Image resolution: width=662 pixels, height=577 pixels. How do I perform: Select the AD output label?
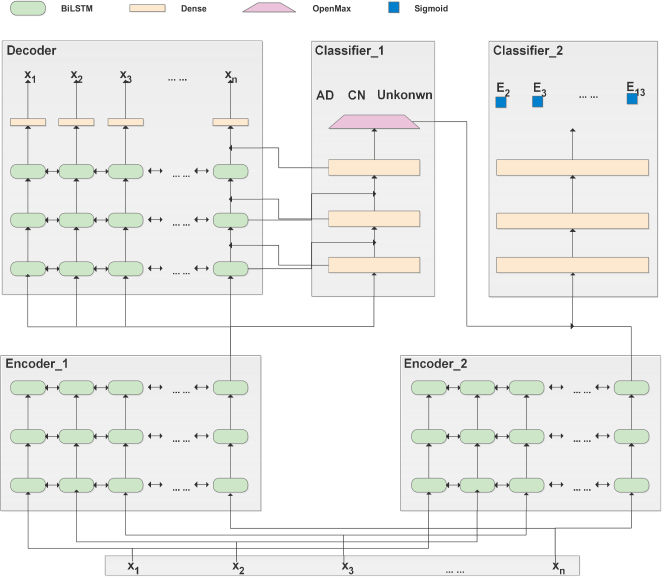[x=325, y=95]
